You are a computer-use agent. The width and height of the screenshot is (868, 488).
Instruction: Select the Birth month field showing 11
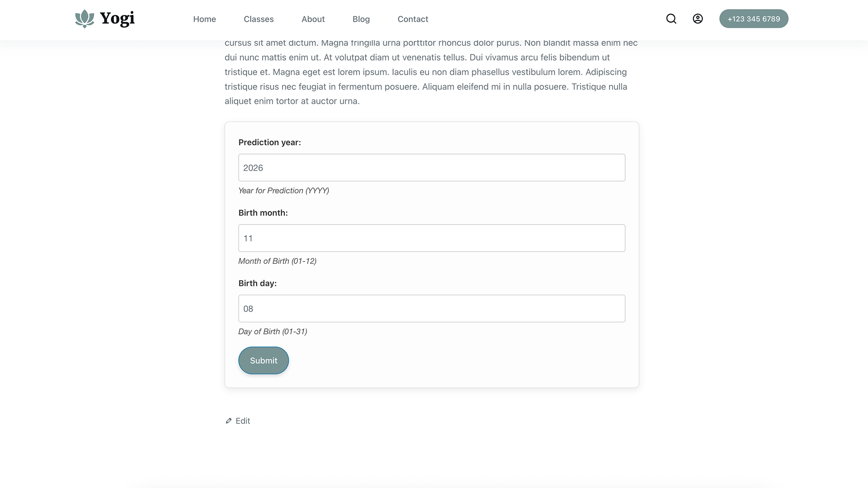pos(432,238)
